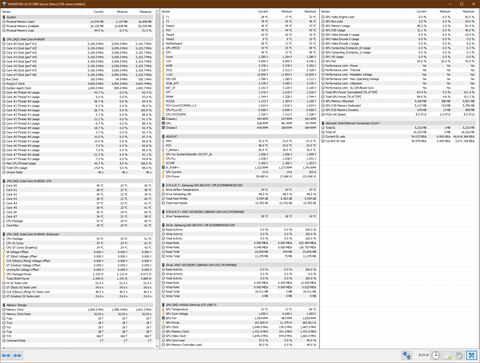Open sensor settings gear icon in bottom toolbar
Image resolution: width=480 pixels, height=363 pixels.
pyautogui.click(x=460, y=355)
